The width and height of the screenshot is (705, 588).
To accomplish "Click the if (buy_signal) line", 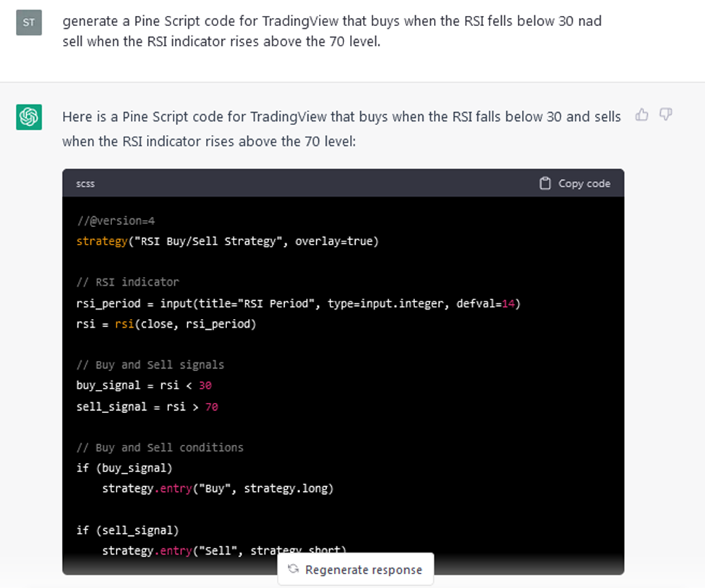I will pyautogui.click(x=124, y=469).
